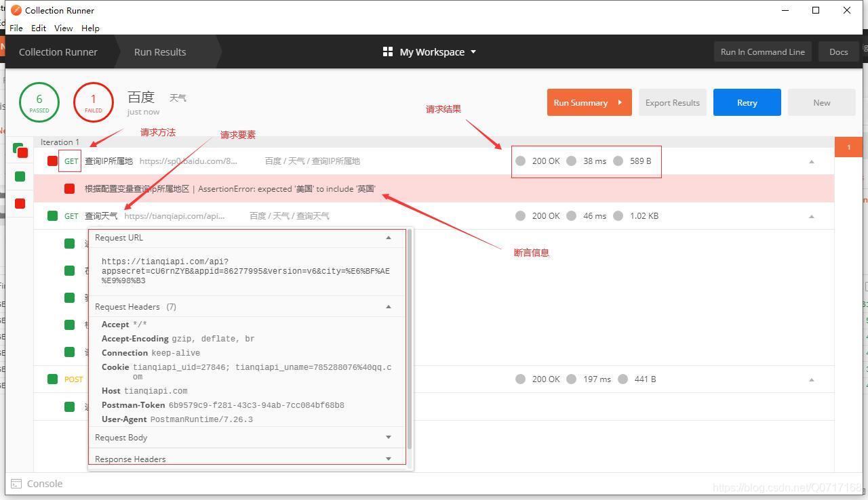Click the red failed status square for 查询IP所属地
The height and width of the screenshot is (500, 868).
[x=52, y=161]
